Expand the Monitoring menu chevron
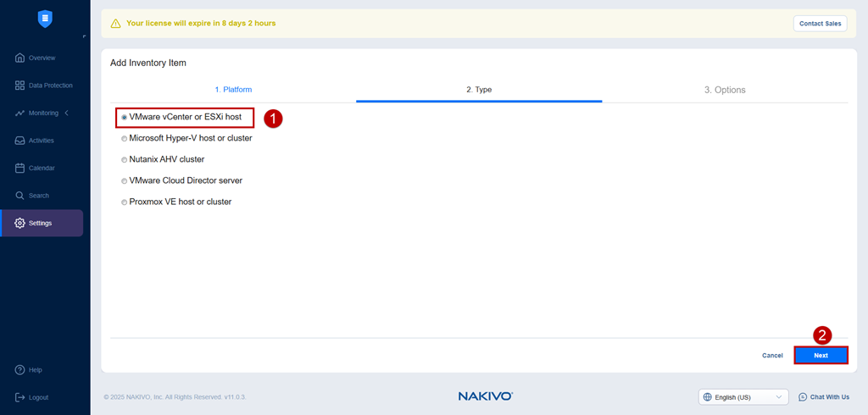This screenshot has height=415, width=868. coord(67,113)
